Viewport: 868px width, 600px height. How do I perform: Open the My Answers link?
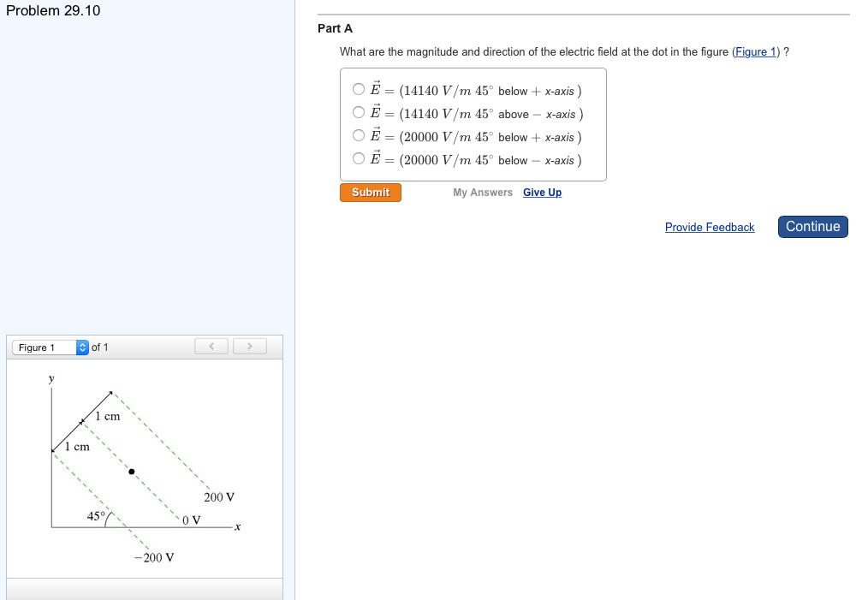[483, 193]
